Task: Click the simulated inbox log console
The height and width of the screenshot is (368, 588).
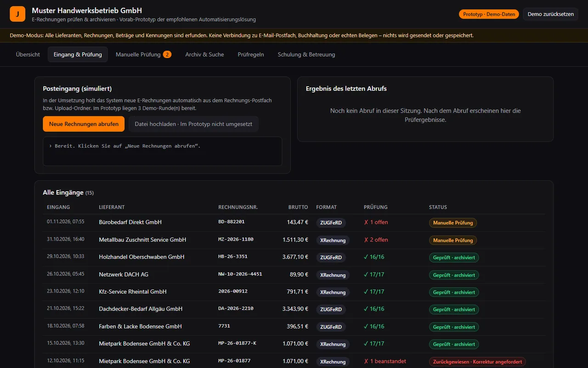Action: [162, 151]
